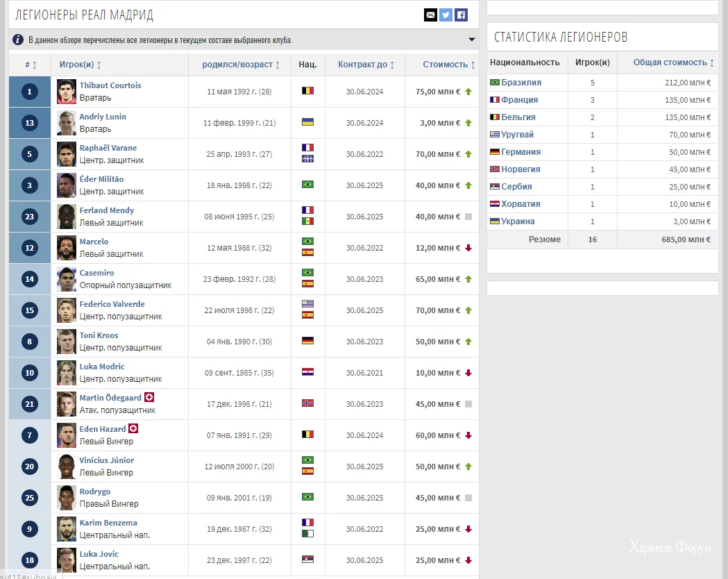Open Marcelo player profile
This screenshot has height=579, width=728.
point(94,242)
